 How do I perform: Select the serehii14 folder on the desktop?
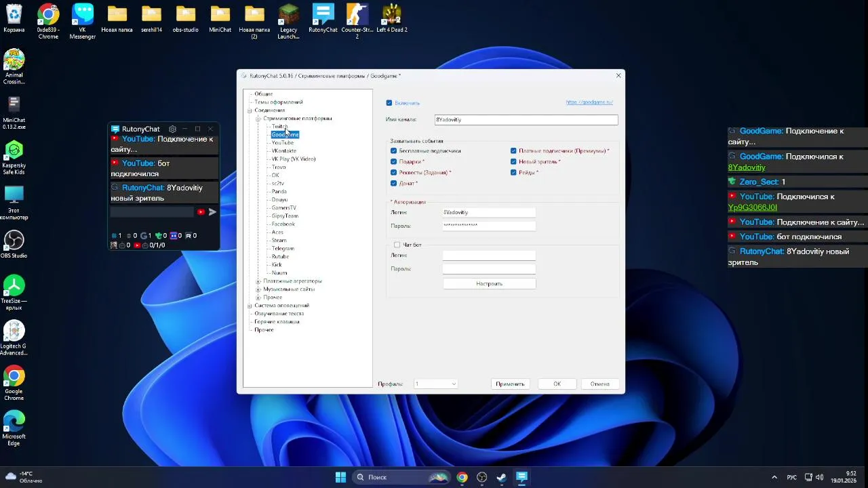151,18
